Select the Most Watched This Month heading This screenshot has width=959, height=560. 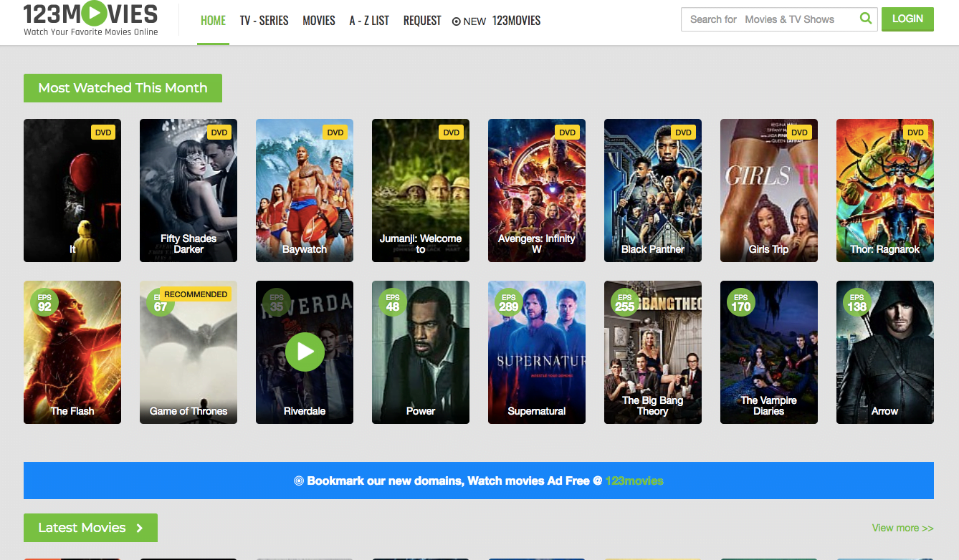[x=123, y=88]
